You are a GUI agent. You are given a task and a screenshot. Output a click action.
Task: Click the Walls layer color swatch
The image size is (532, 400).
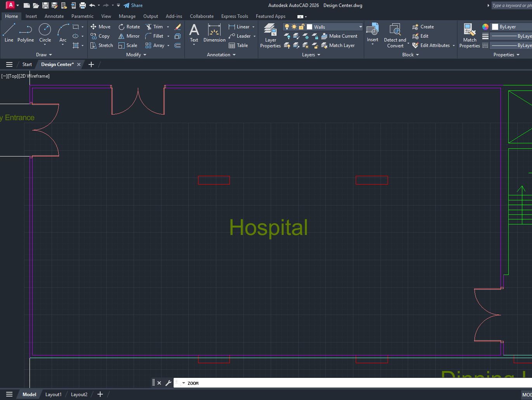click(309, 27)
